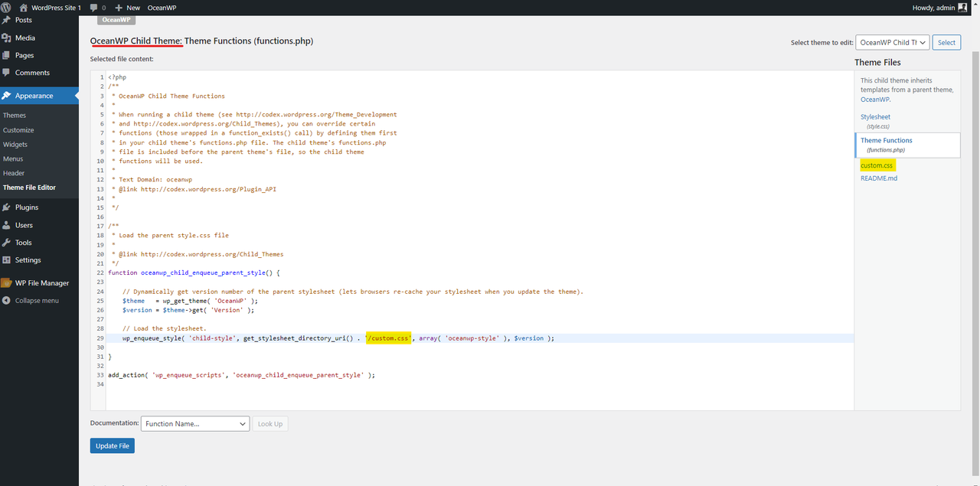Click the Plugins sidebar icon
Viewport: 980px width, 486px height.
click(7, 207)
